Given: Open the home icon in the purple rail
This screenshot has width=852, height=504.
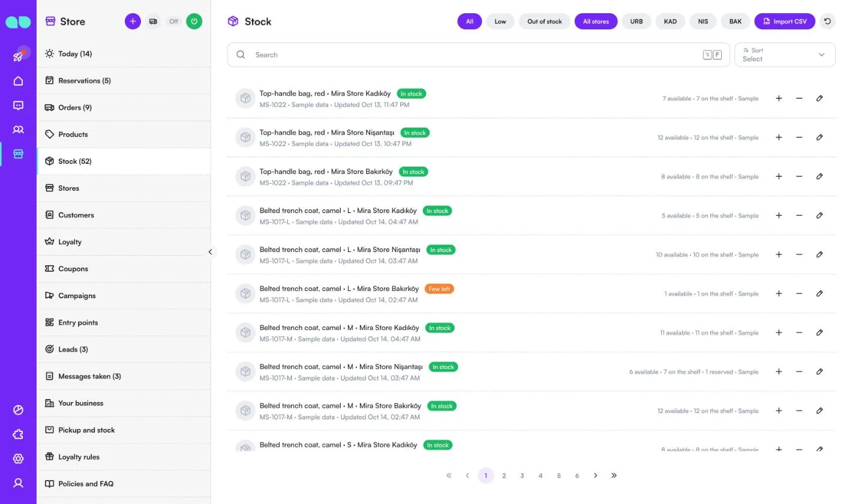Looking at the screenshot, I should tap(18, 81).
